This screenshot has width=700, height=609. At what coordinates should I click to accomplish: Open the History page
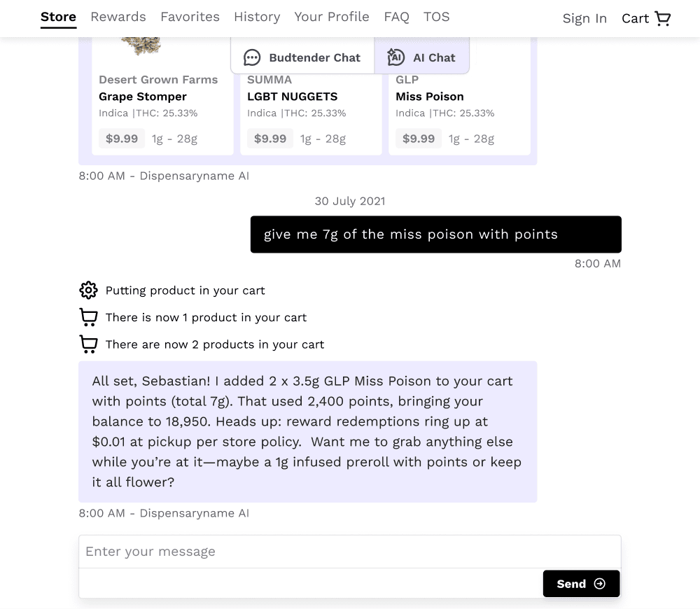(257, 17)
